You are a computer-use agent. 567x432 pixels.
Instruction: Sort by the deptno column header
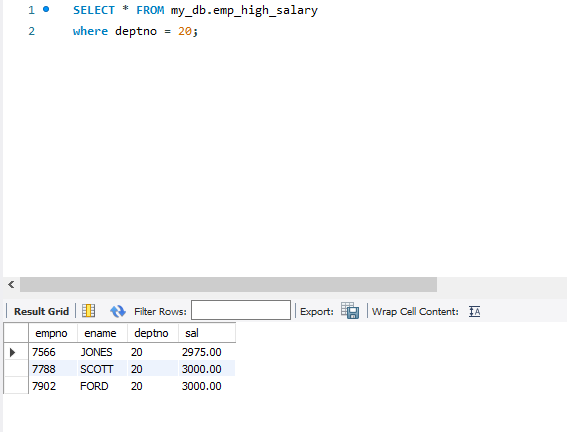coord(153,333)
